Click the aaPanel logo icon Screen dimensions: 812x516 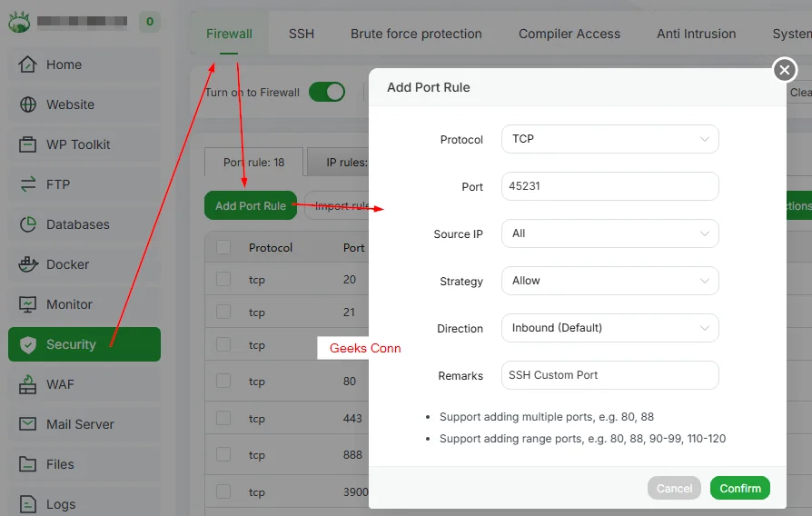tap(20, 22)
